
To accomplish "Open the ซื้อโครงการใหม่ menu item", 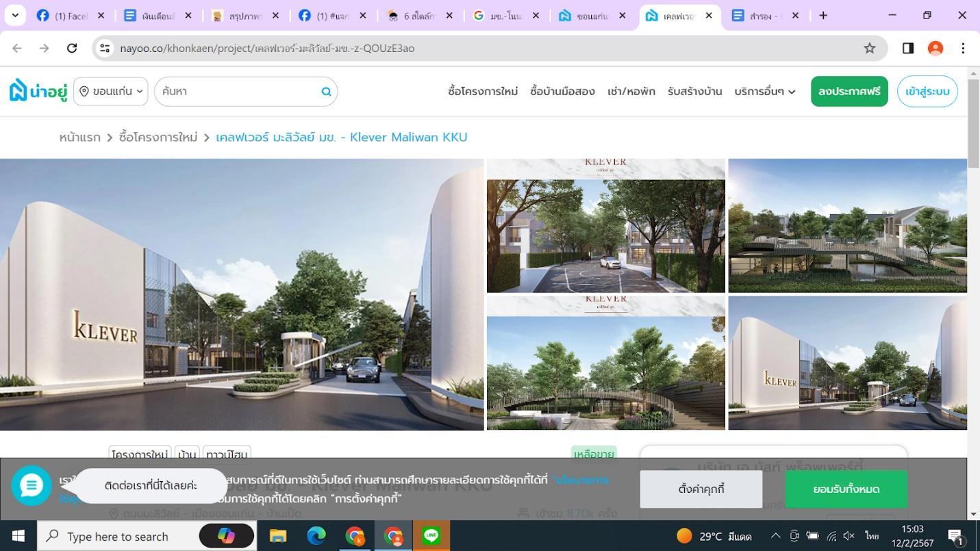I will click(x=483, y=91).
